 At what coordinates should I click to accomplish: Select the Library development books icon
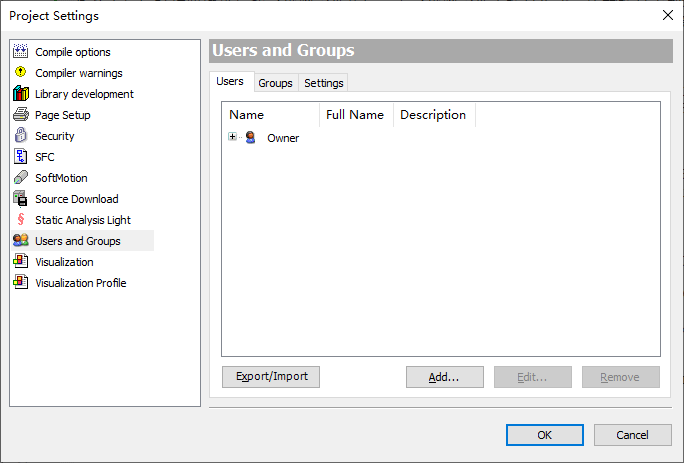pyautogui.click(x=20, y=94)
